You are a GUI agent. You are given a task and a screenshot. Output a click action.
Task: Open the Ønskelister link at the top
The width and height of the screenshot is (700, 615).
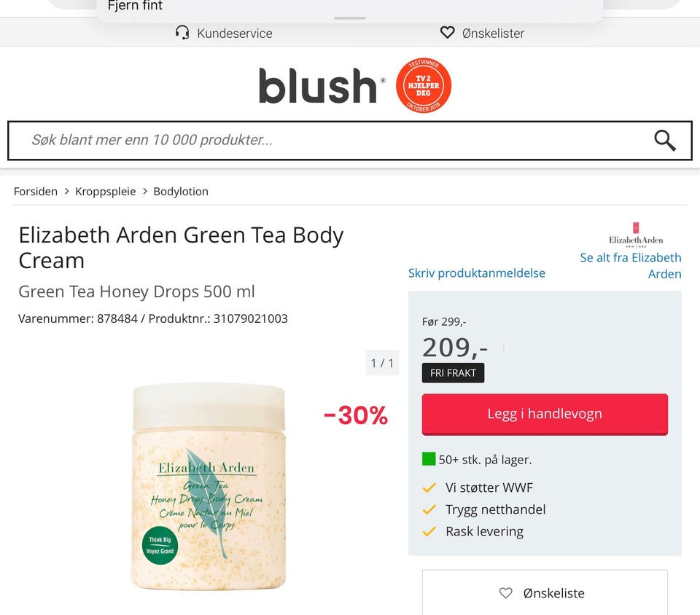pos(493,33)
